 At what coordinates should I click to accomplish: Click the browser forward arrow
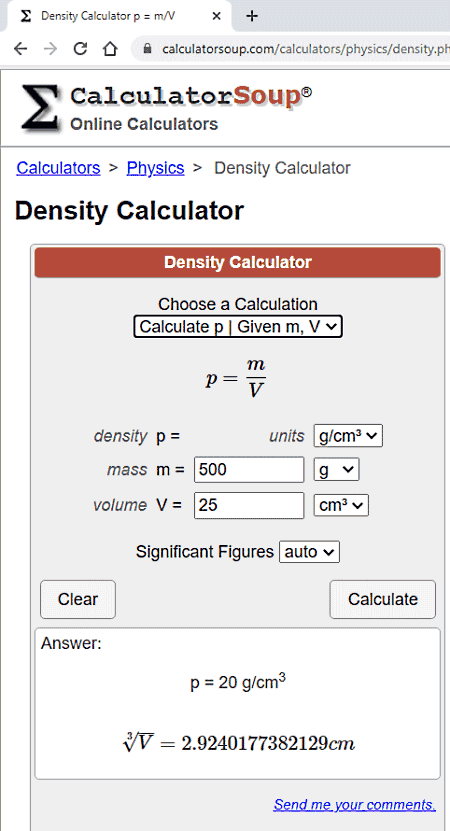pyautogui.click(x=50, y=49)
